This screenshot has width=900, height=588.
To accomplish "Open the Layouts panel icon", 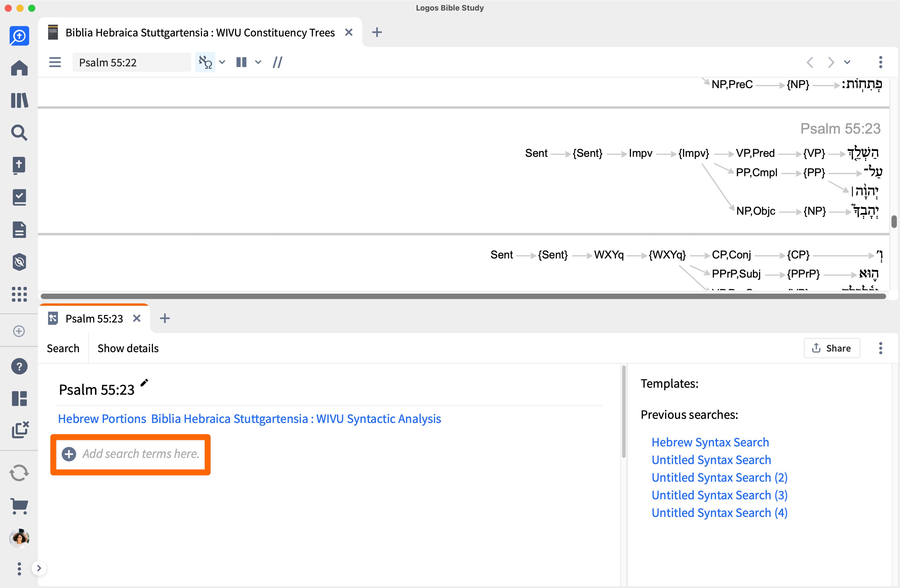I will [x=19, y=399].
